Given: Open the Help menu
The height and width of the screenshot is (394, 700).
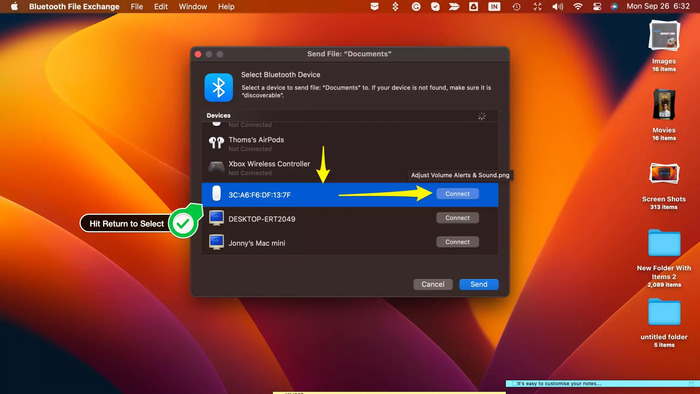Looking at the screenshot, I should pos(226,7).
